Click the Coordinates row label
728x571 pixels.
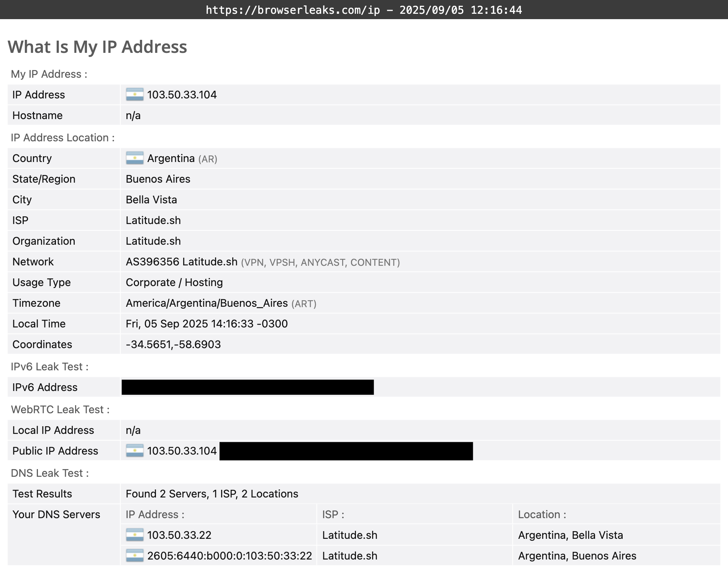[42, 344]
